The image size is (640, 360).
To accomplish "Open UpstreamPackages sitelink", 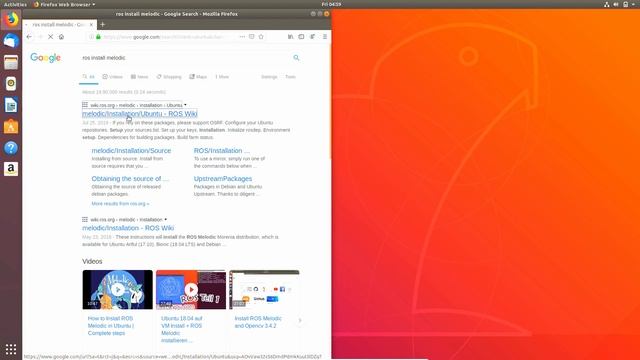I will (x=222, y=179).
